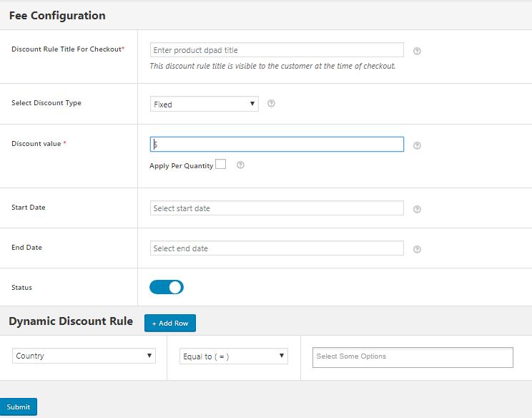
Task: Click the Select Discount Type label
Action: point(46,103)
